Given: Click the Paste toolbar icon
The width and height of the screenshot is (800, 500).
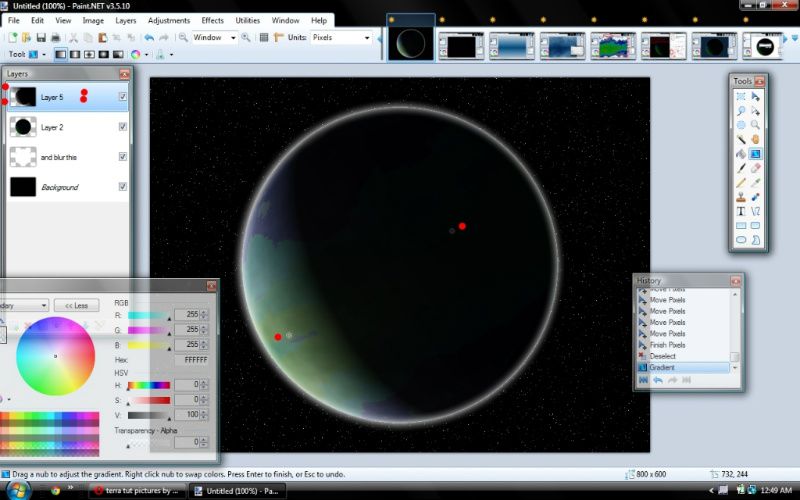Looking at the screenshot, I should (103, 38).
